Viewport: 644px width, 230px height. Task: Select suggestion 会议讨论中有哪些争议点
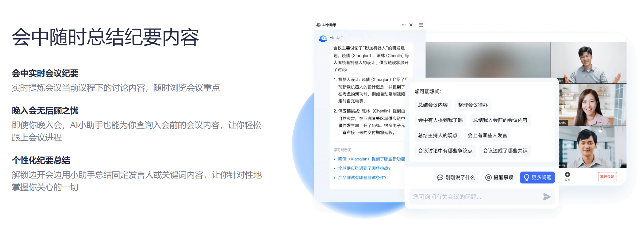click(445, 151)
